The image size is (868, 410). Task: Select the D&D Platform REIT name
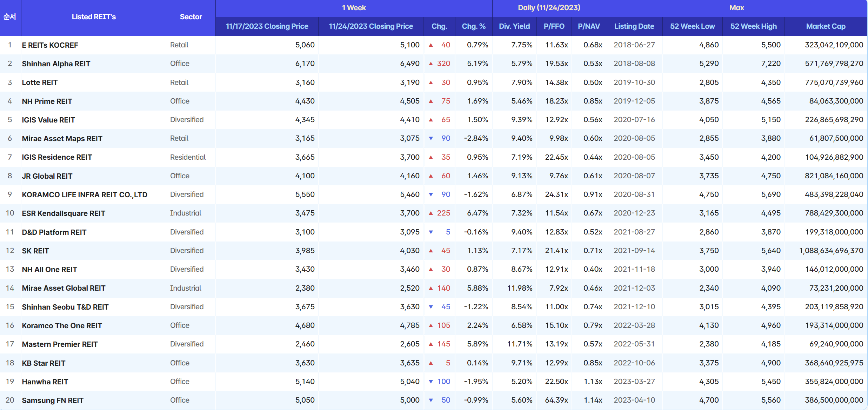(x=54, y=232)
